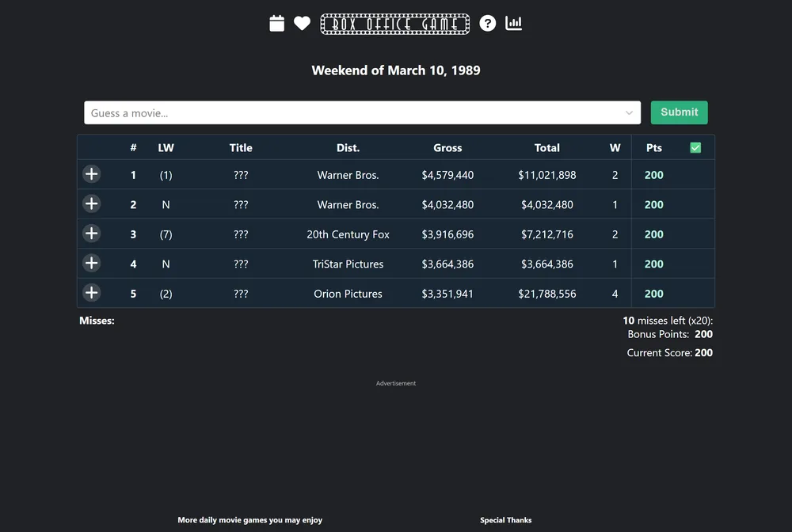Click the Misses: label
The image size is (792, 532).
[97, 321]
